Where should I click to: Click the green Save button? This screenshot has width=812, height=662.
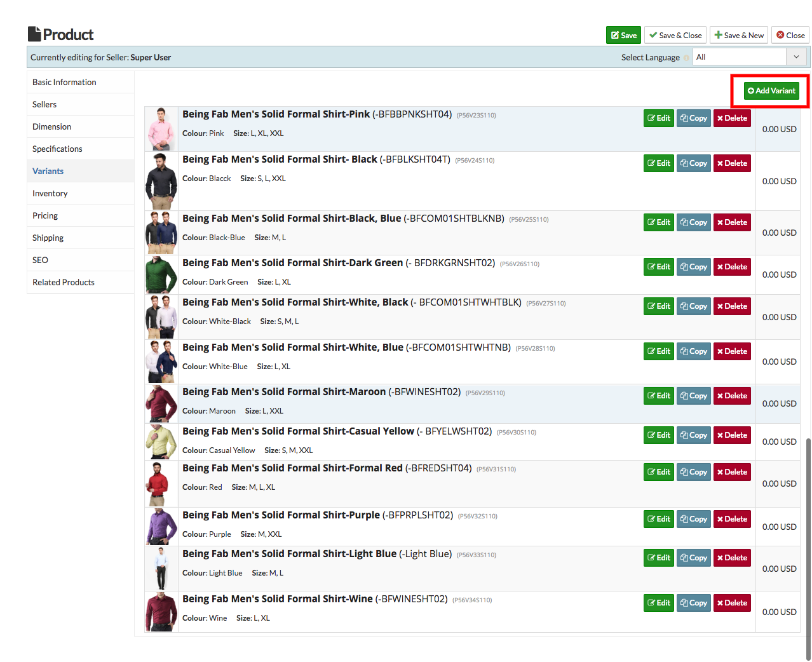pyautogui.click(x=623, y=36)
